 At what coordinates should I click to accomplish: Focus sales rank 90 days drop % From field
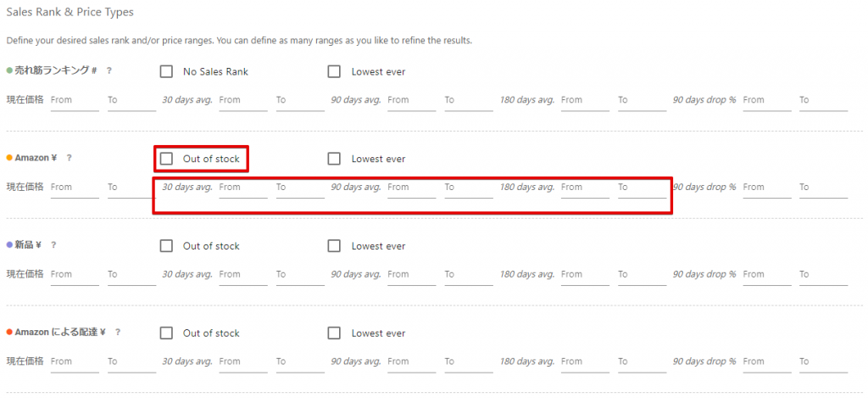tap(765, 100)
